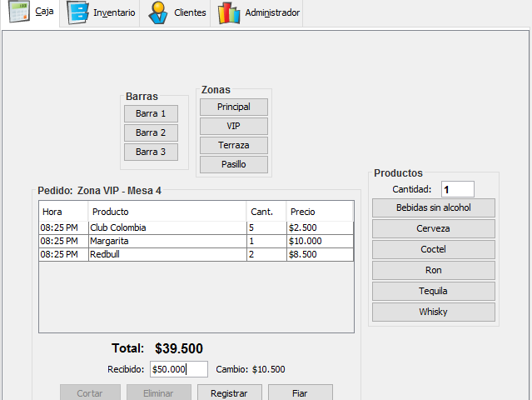This screenshot has height=400, width=532.
Task: Click the Fiar button
Action: point(300,392)
